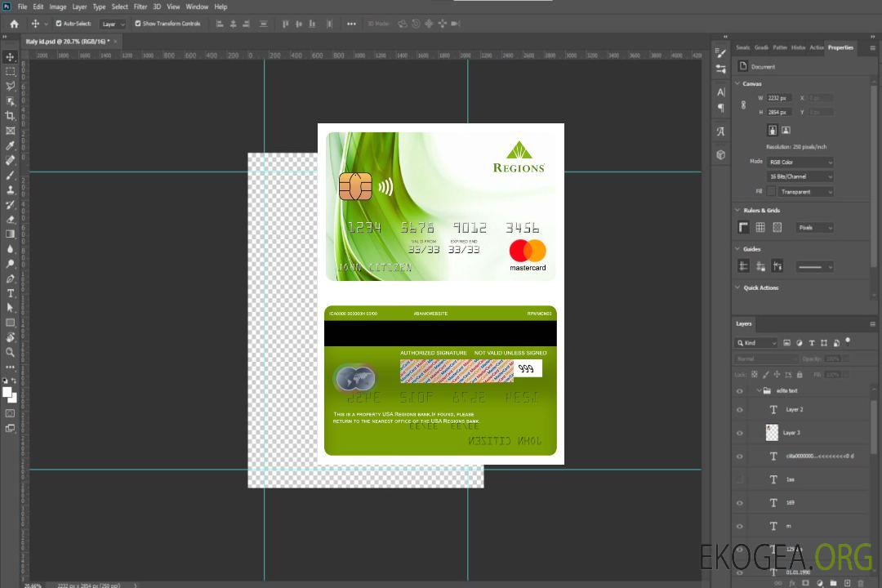Open the Auto-Select Layer dropdown
The image size is (882, 588).
(x=113, y=24)
